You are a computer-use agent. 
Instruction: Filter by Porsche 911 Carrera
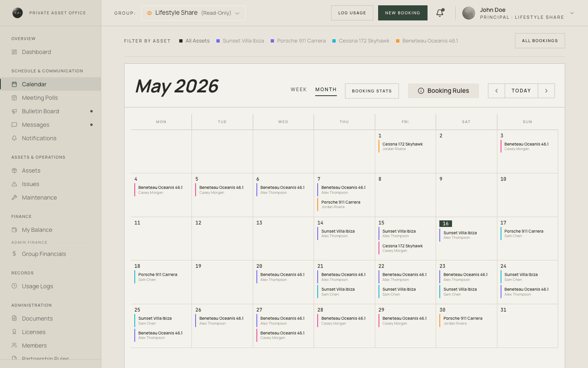(x=298, y=41)
